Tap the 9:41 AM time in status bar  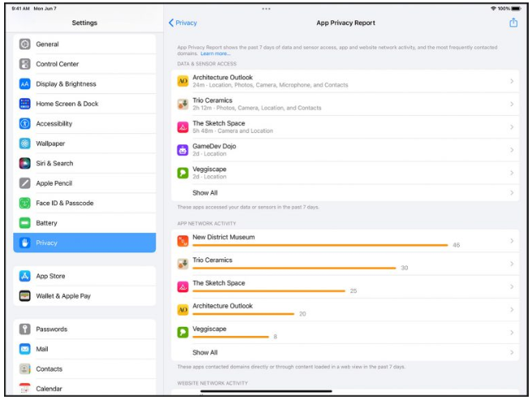tap(20, 8)
